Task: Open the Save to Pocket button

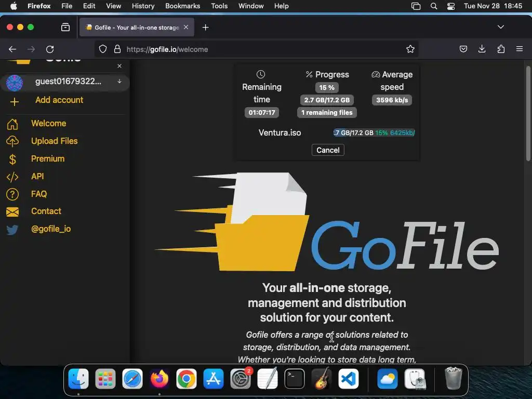Action: (x=463, y=49)
